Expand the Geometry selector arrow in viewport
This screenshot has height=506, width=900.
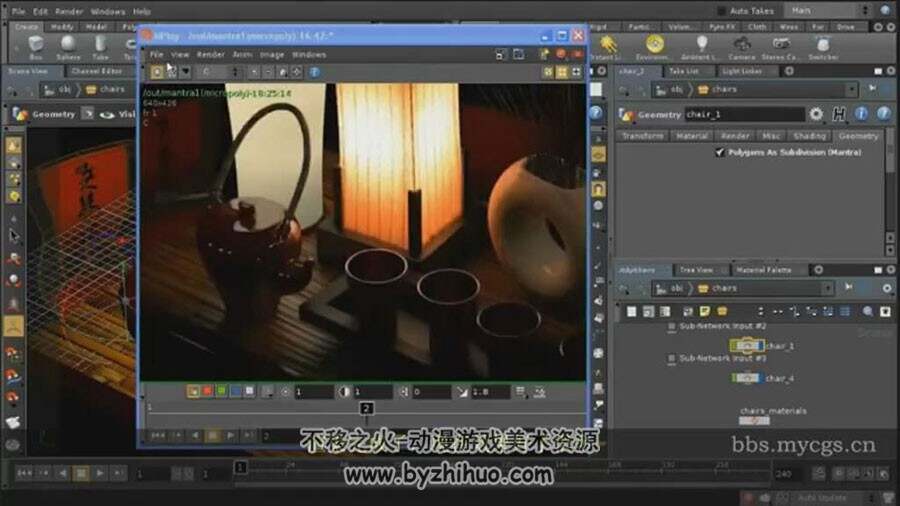87,114
